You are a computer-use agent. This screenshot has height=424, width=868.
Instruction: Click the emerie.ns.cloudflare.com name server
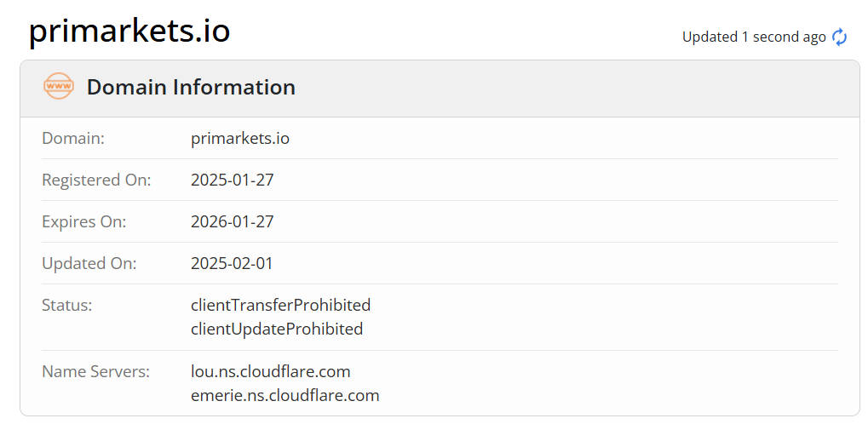click(285, 395)
